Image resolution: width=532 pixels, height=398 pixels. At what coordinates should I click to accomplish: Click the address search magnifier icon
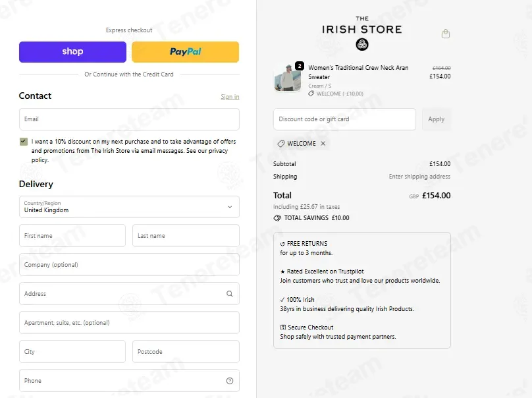coord(230,294)
